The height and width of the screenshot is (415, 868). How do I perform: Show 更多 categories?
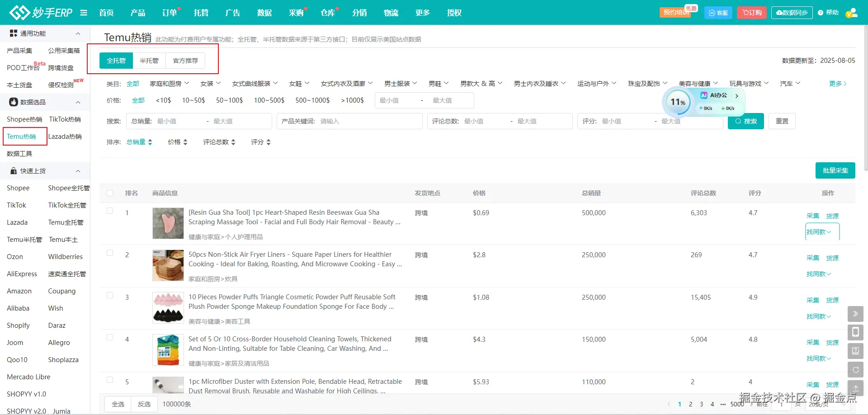(x=838, y=84)
